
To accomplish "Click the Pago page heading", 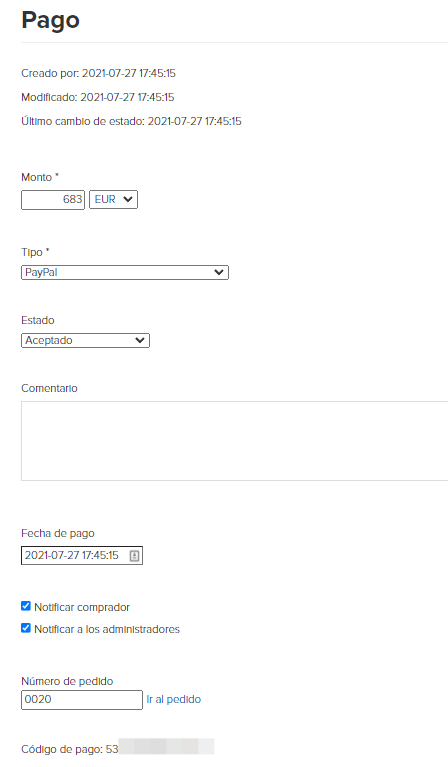I will 50,21.
